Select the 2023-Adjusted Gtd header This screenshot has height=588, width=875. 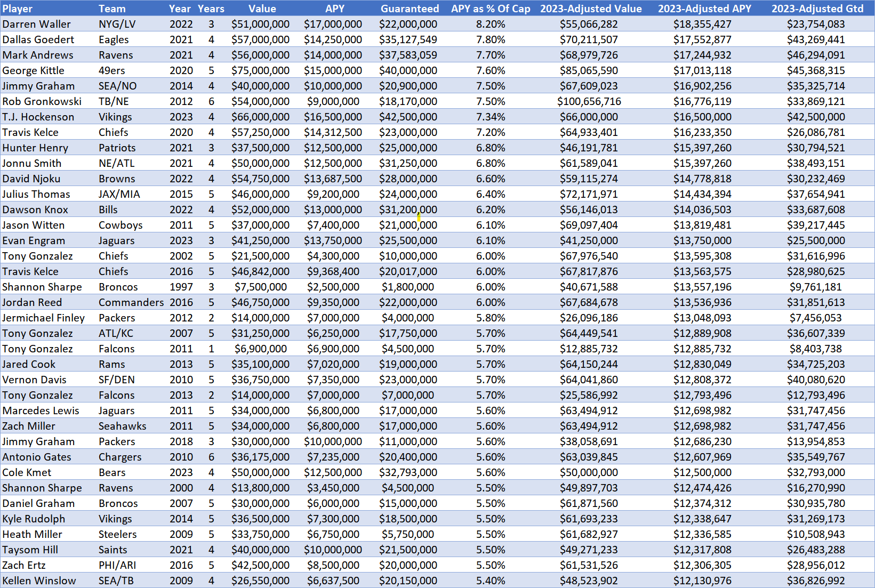point(817,9)
